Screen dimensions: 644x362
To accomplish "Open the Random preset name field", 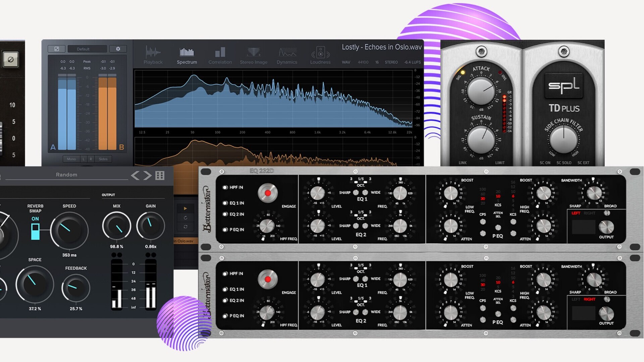I will pos(66,175).
